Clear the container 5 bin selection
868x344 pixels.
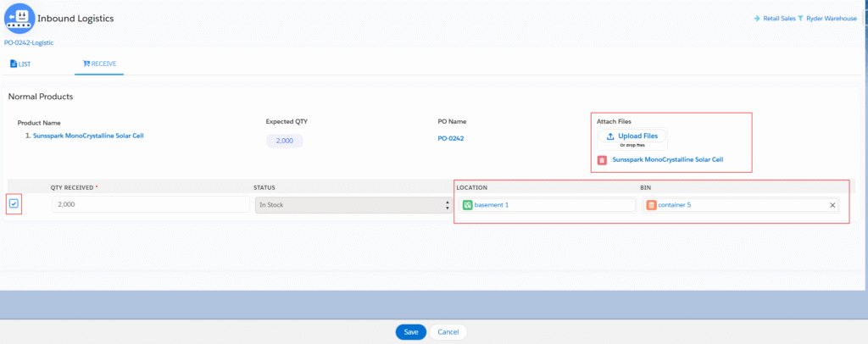[x=832, y=205]
